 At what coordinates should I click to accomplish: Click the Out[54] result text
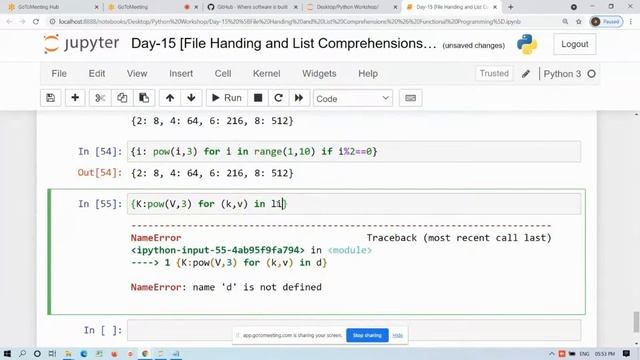[212, 173]
